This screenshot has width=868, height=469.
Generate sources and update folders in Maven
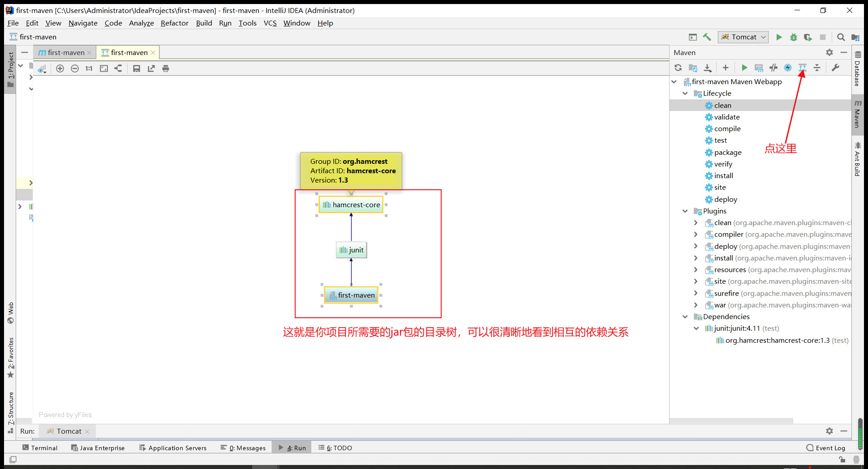pos(693,68)
